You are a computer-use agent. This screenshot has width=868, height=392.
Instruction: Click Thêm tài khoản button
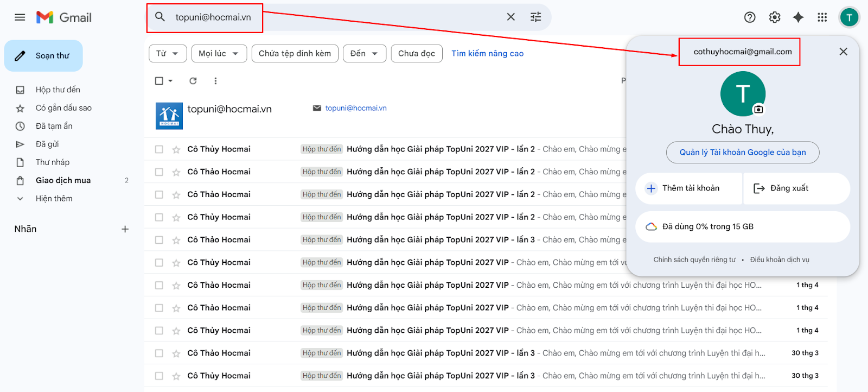tap(688, 188)
